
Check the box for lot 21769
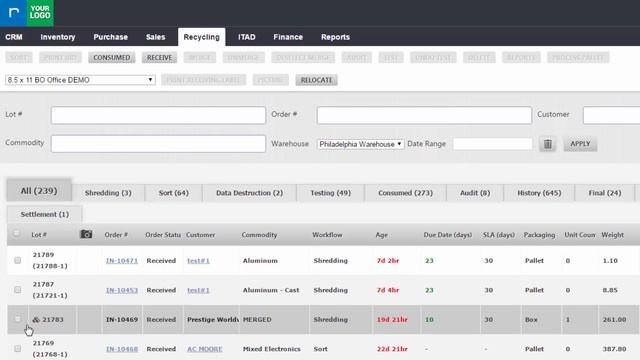pos(18,348)
